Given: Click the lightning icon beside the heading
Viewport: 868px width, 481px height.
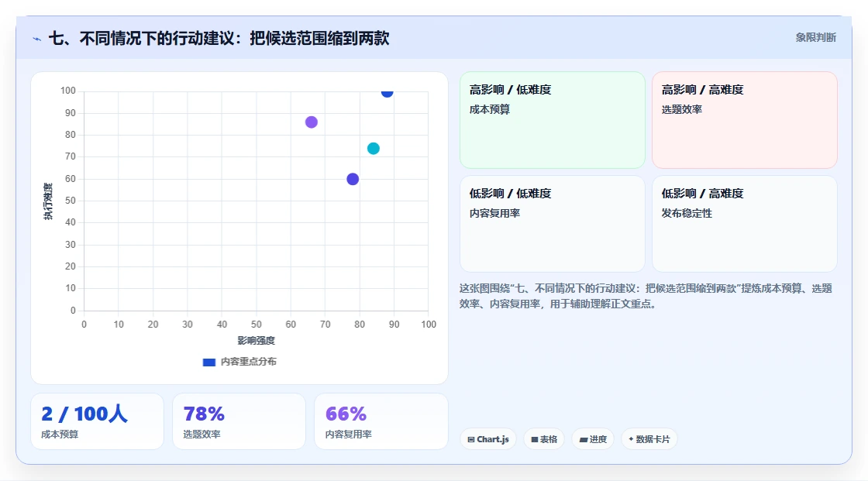Looking at the screenshot, I should pyautogui.click(x=37, y=39).
